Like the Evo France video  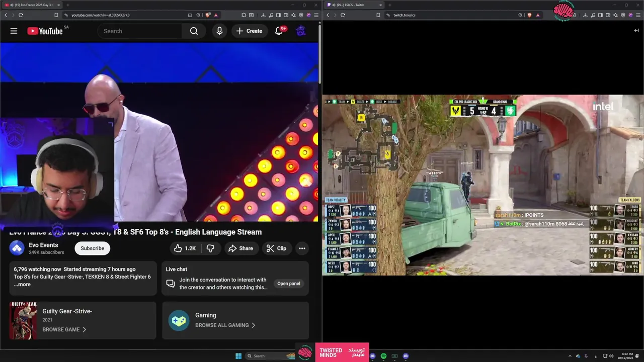(x=185, y=248)
